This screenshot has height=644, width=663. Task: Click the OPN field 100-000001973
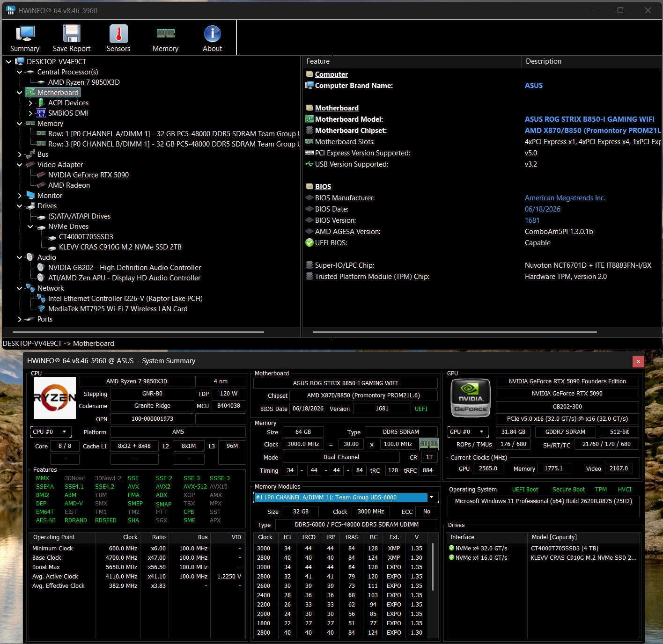(x=152, y=418)
